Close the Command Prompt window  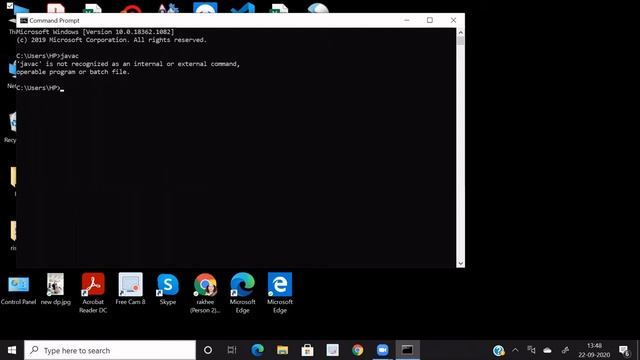click(x=453, y=20)
